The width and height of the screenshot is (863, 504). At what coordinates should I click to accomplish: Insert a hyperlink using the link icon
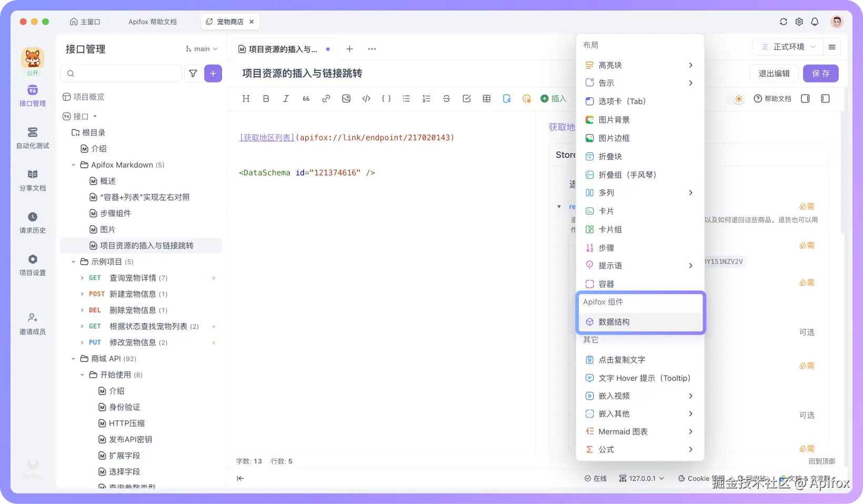[326, 98]
